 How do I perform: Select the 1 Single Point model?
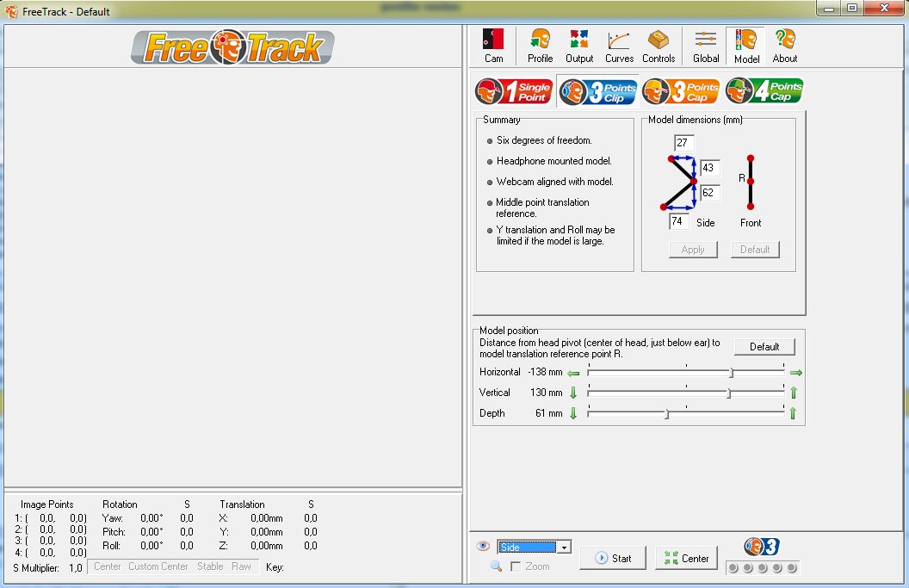pyautogui.click(x=514, y=91)
